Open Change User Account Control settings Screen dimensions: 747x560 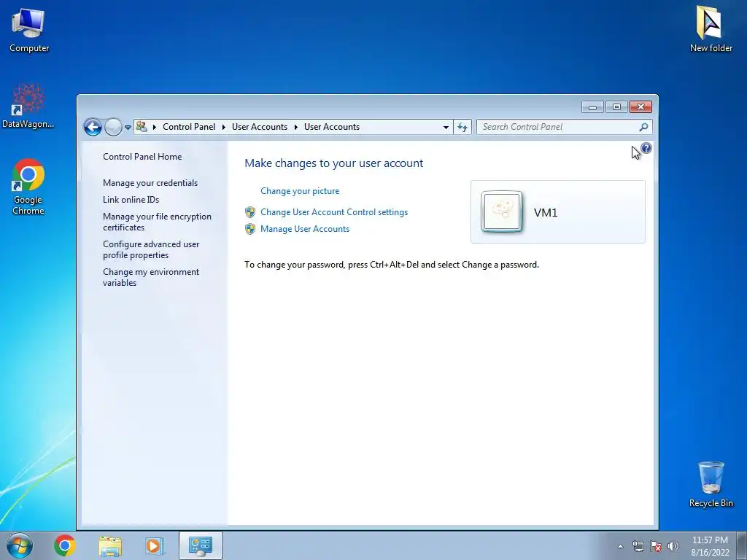[334, 212]
